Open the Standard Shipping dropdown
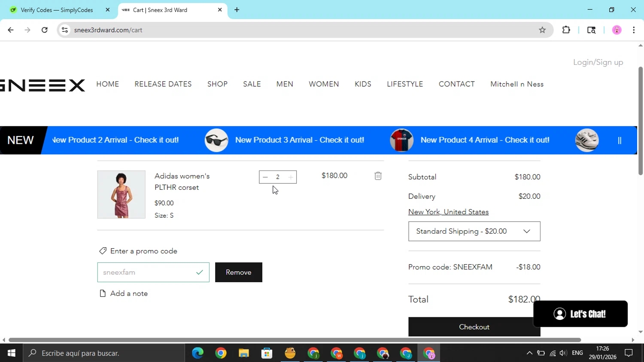This screenshot has height=362, width=644. 474,231
